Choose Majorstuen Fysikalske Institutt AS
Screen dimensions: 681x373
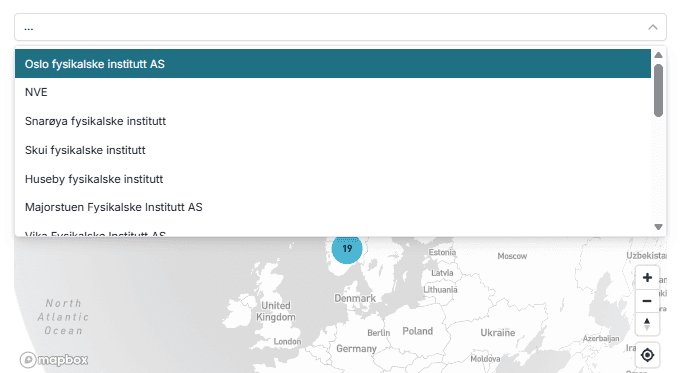(333, 207)
